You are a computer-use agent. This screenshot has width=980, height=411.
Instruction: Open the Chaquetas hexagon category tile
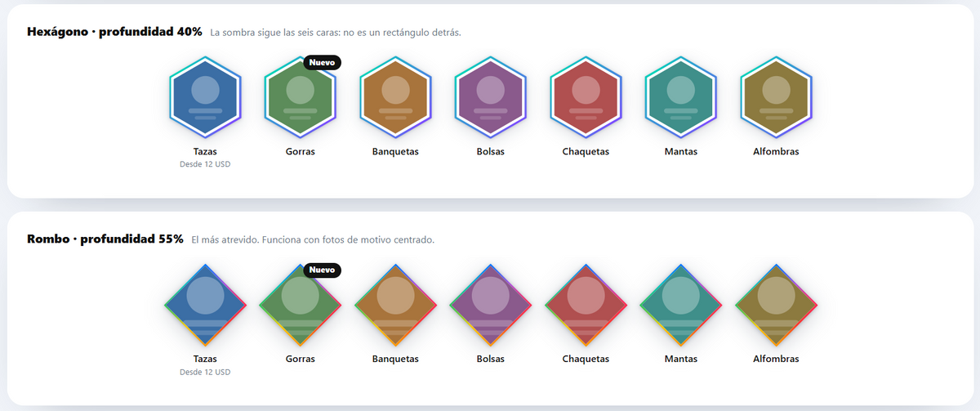pos(586,97)
